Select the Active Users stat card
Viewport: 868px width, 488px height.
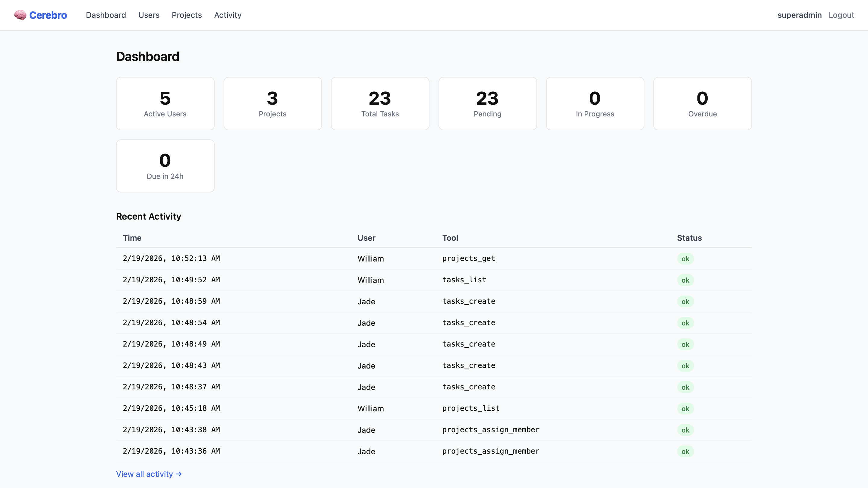point(165,103)
